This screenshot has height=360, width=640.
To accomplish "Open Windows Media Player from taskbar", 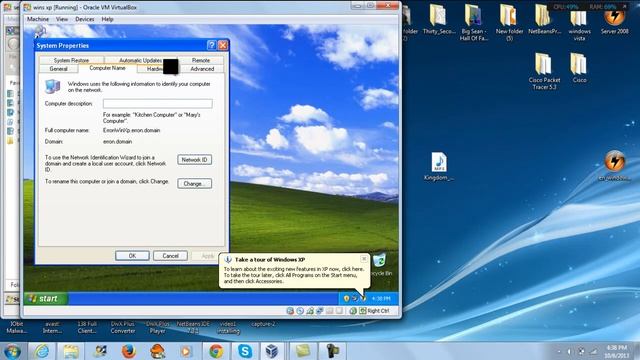I will [x=186, y=351].
